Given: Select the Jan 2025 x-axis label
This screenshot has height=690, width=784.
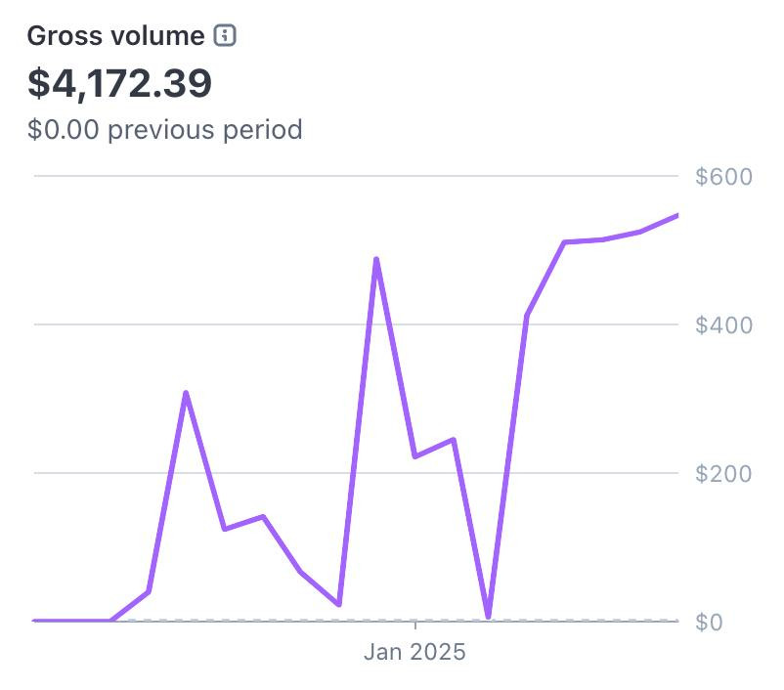Looking at the screenshot, I should (414, 652).
